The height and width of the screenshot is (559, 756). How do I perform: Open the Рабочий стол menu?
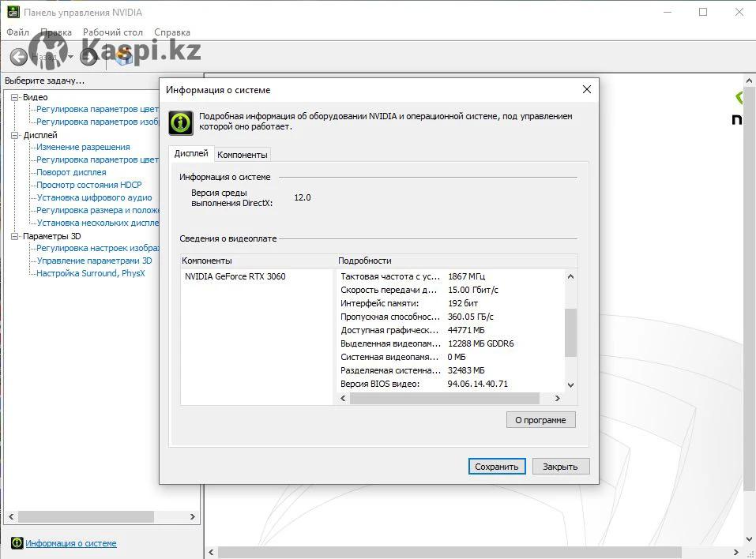pyautogui.click(x=113, y=32)
